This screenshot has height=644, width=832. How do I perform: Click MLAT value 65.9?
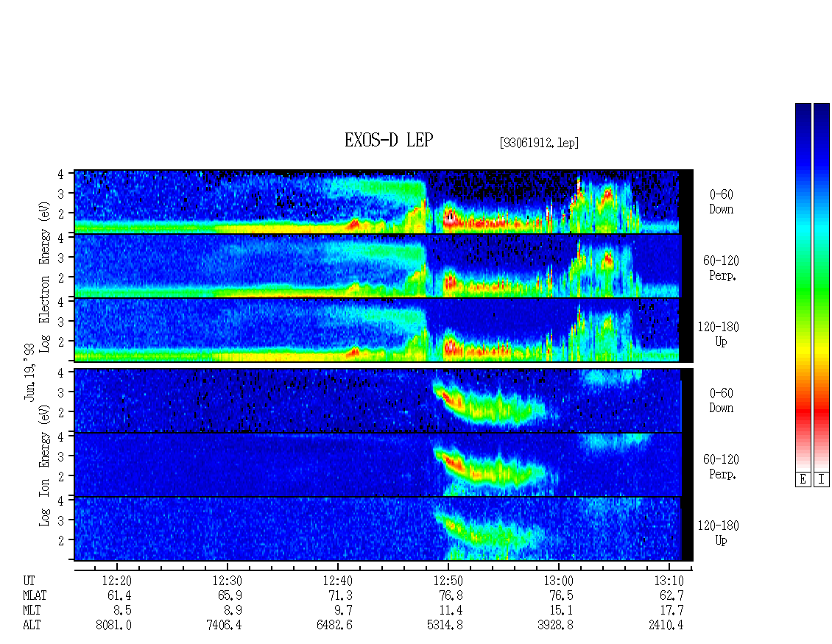230,595
